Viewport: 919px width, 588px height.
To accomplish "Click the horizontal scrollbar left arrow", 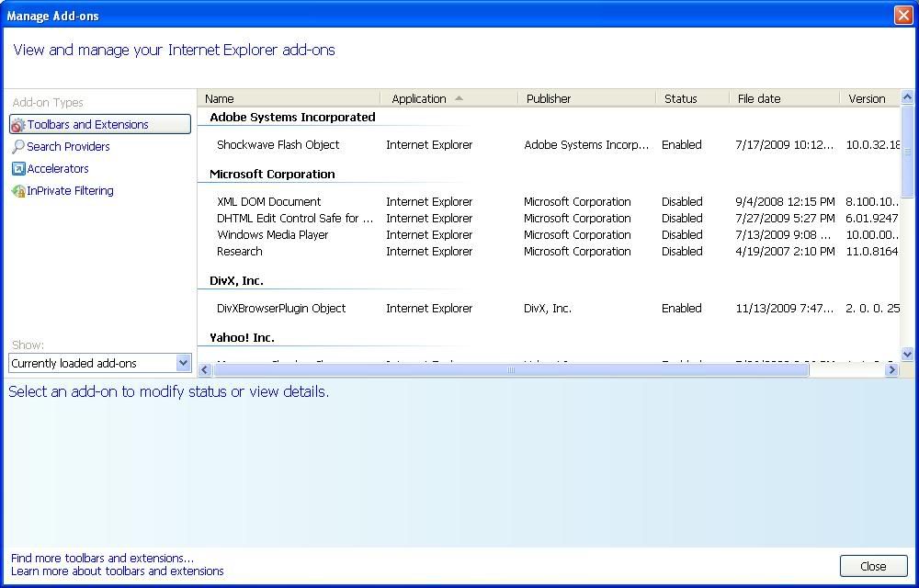I will 205,369.
